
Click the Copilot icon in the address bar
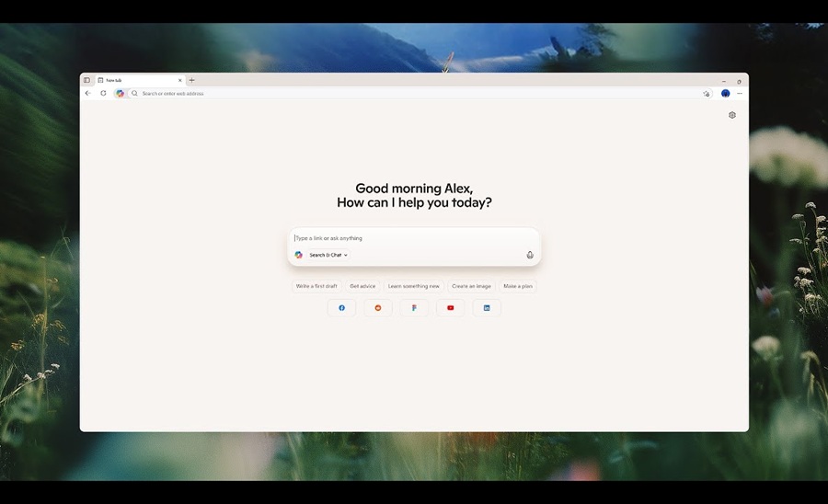[121, 93]
